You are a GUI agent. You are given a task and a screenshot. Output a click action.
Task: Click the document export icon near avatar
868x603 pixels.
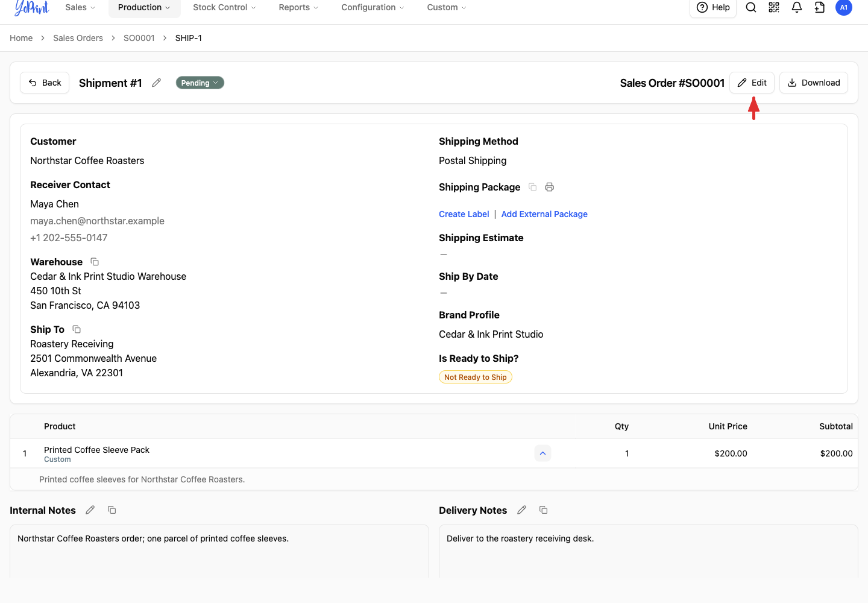(820, 7)
